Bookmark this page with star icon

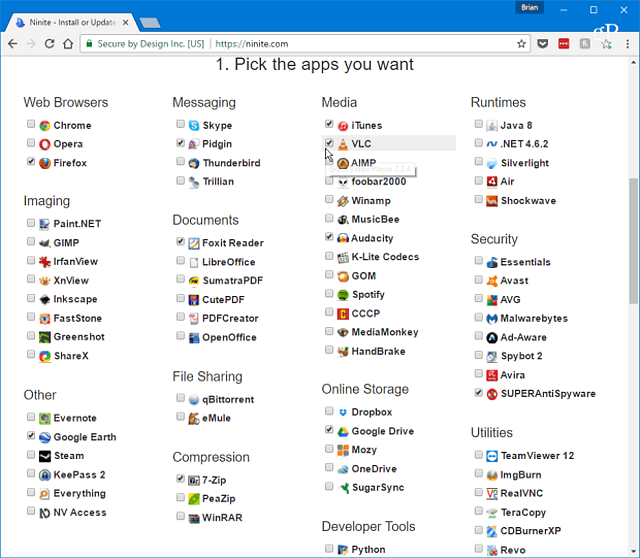[521, 44]
